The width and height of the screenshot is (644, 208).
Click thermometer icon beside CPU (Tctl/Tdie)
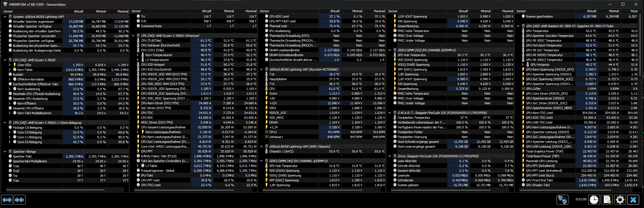[x=138, y=41]
